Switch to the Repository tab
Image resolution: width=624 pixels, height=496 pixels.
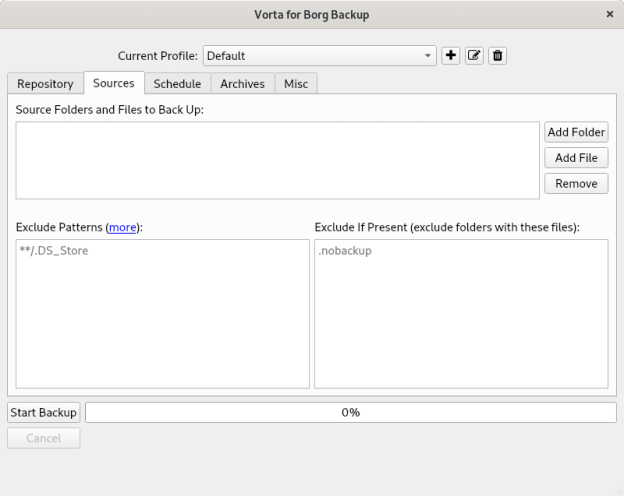coord(45,84)
